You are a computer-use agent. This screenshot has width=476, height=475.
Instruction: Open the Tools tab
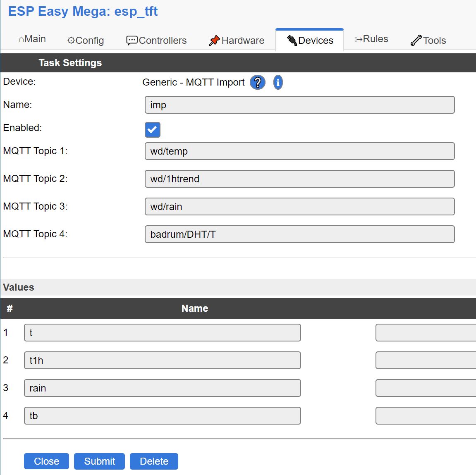(x=428, y=41)
